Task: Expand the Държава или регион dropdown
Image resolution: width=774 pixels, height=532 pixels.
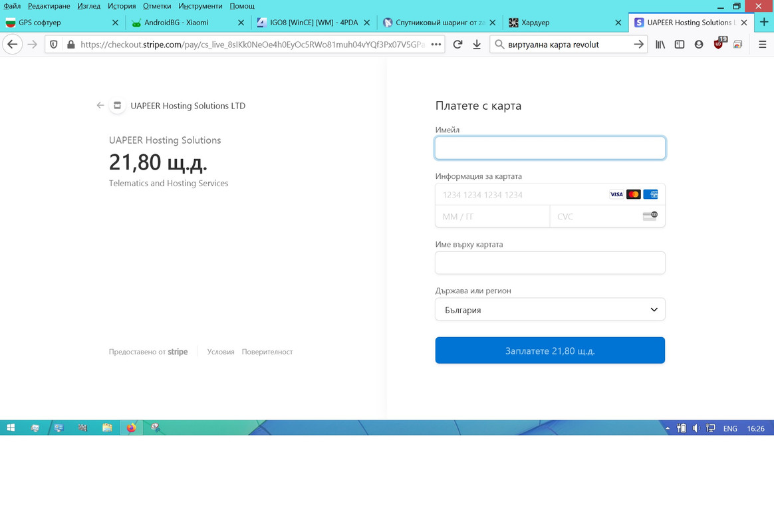Action: (x=550, y=309)
